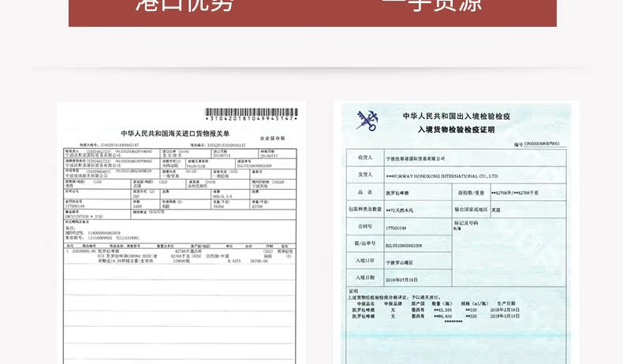Click the 输出国家或地区 label cell
The height and width of the screenshot is (364, 623).
click(472, 210)
